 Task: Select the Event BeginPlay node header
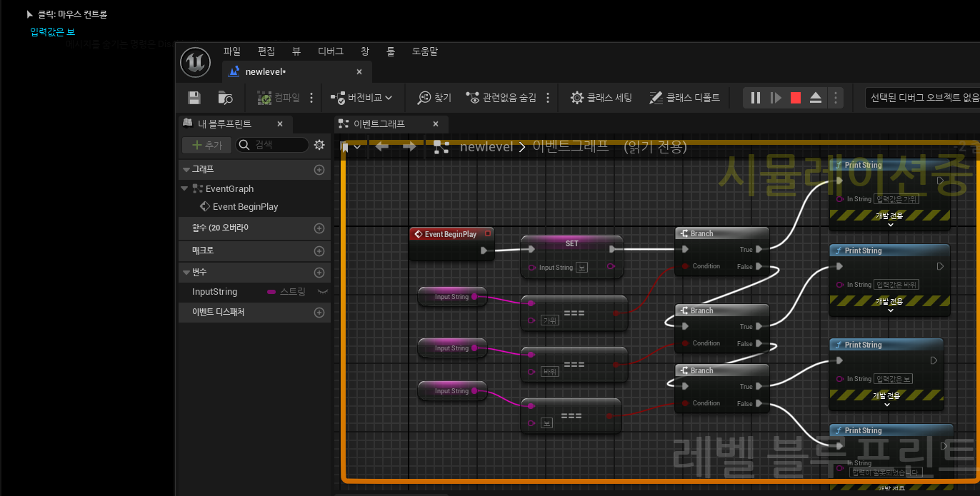pyautogui.click(x=451, y=234)
